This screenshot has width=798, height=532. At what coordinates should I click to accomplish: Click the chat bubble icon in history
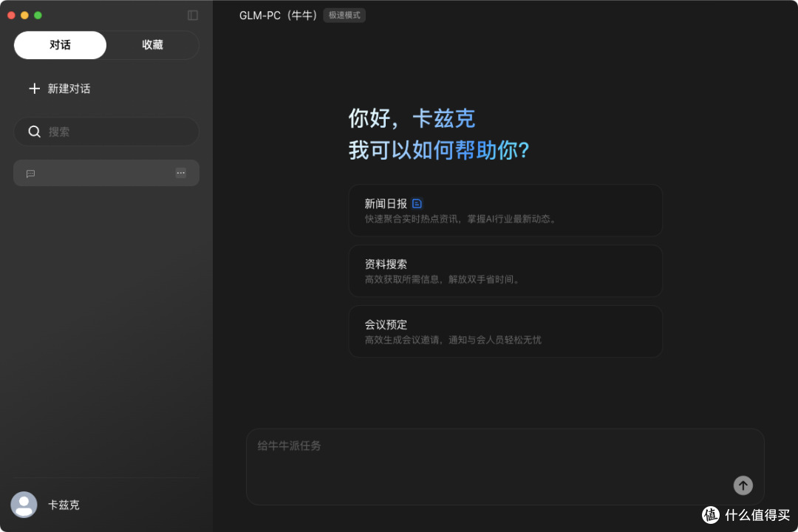pos(30,174)
